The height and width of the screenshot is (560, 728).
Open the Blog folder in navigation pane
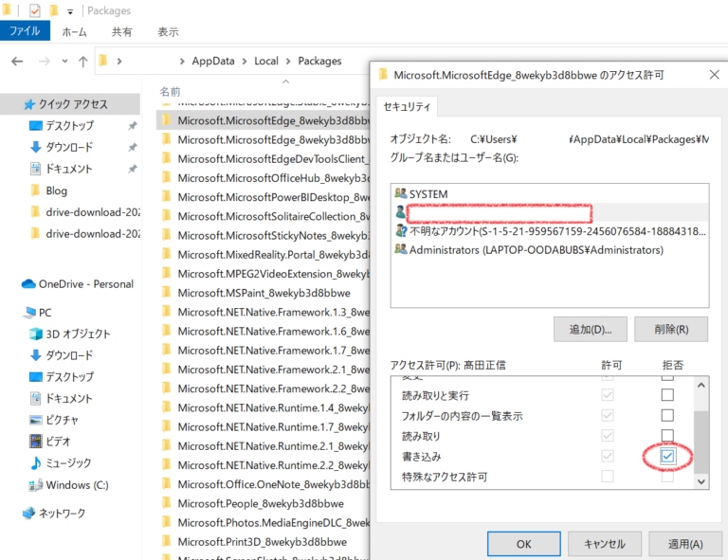click(57, 190)
